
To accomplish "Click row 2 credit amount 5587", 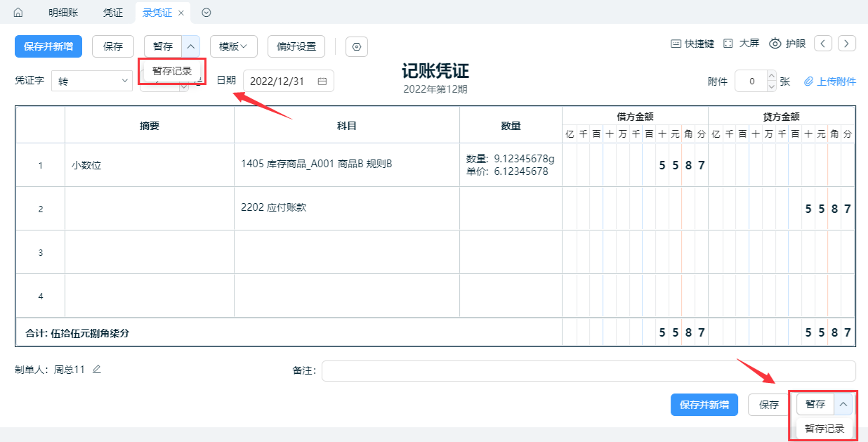I will [x=782, y=209].
